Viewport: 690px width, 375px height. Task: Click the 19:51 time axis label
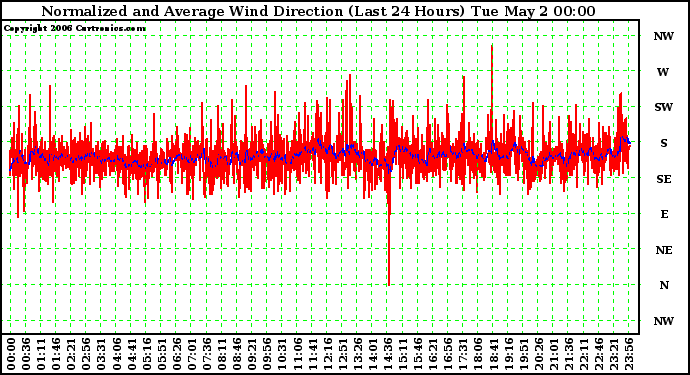point(524,354)
